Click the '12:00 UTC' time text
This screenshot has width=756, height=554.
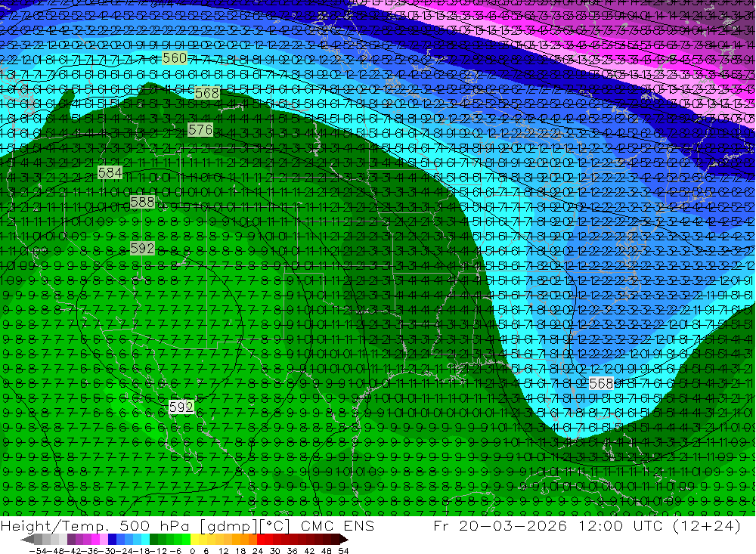point(621,525)
